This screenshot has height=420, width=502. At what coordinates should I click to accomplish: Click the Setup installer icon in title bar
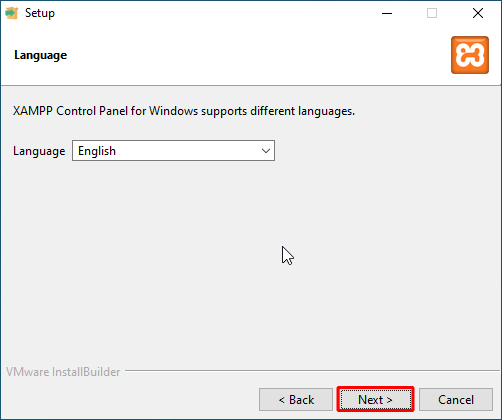click(x=12, y=13)
